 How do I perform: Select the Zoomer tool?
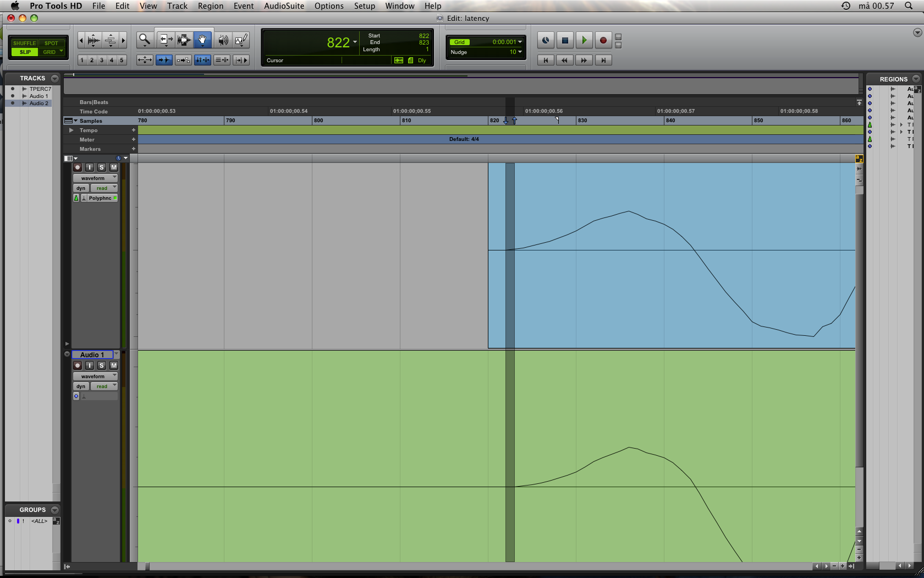145,40
